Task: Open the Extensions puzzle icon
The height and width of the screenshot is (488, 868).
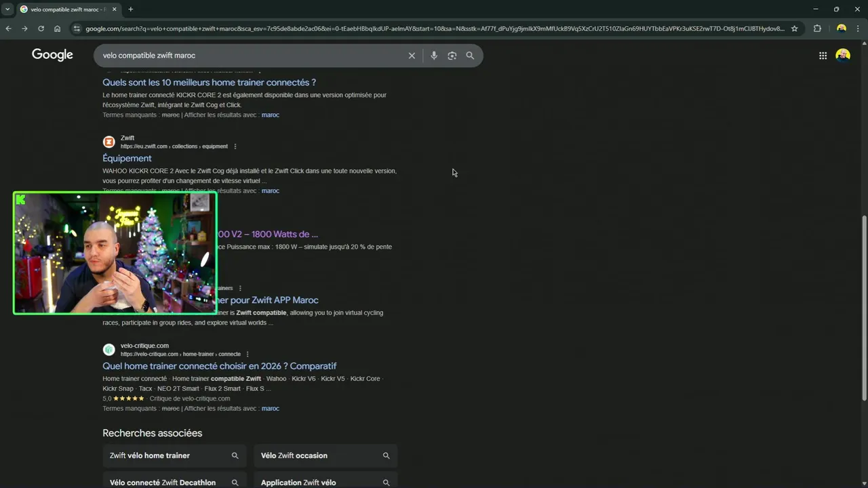Action: click(817, 28)
